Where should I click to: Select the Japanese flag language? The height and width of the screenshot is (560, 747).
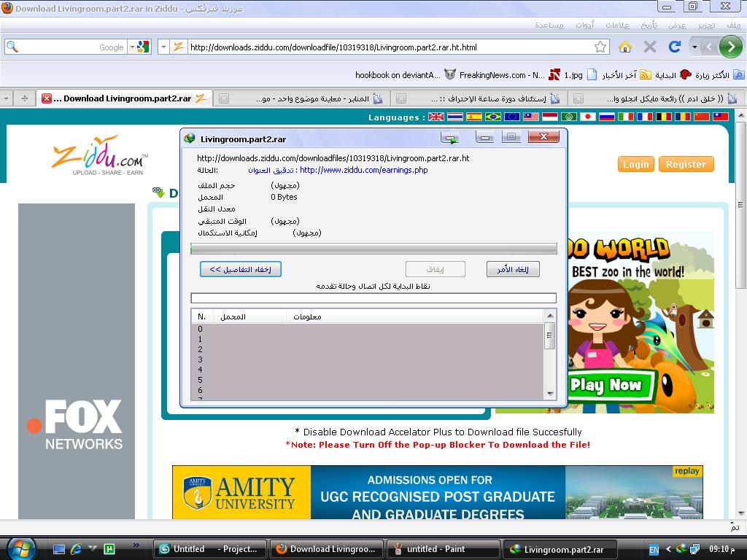pyautogui.click(x=588, y=117)
